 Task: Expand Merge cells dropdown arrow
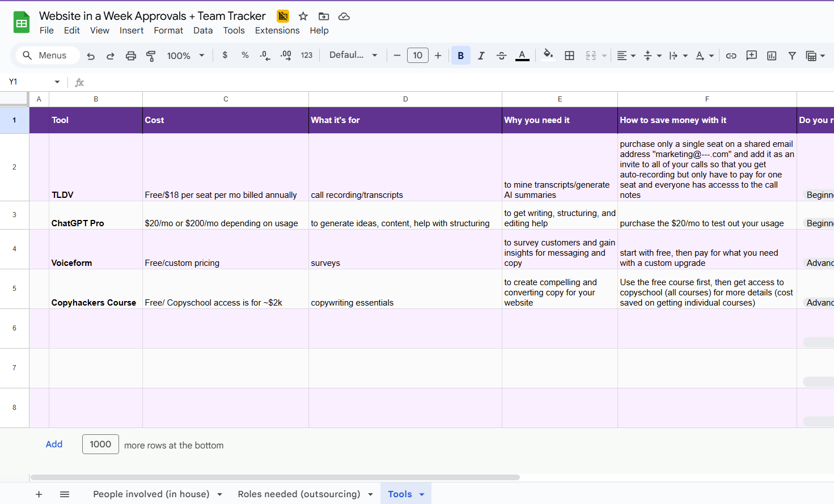pyautogui.click(x=604, y=56)
